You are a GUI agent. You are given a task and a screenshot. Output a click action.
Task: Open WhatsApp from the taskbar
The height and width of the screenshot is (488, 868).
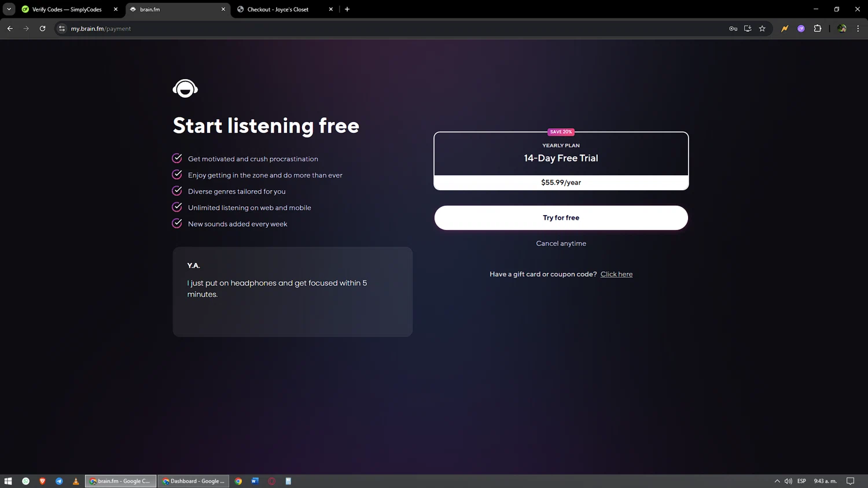pos(25,481)
